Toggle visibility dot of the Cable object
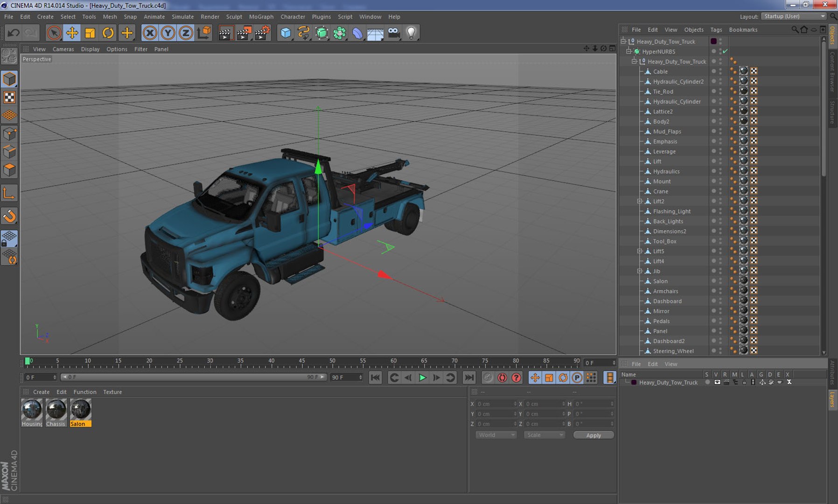 (x=713, y=70)
